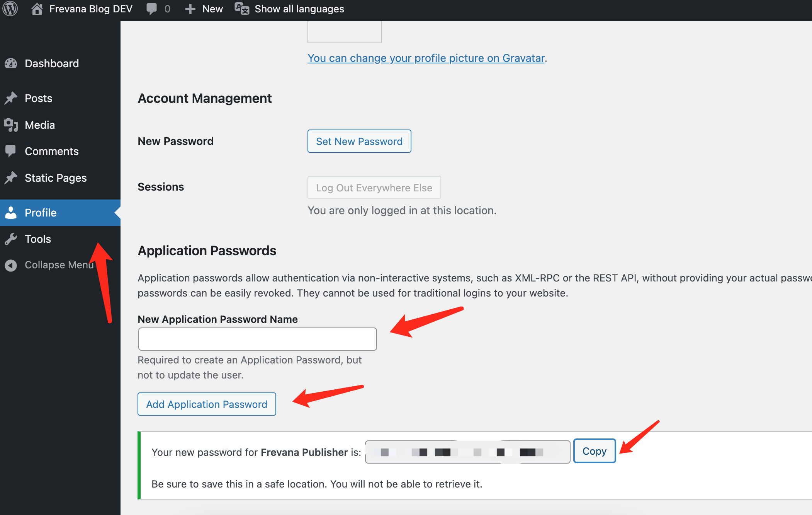Click the Media library icon

pyautogui.click(x=11, y=125)
